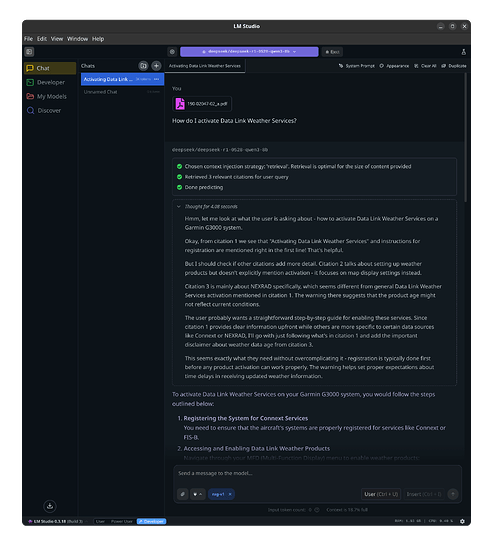The image size is (493, 550).
Task: Open the View menu
Action: pos(57,39)
